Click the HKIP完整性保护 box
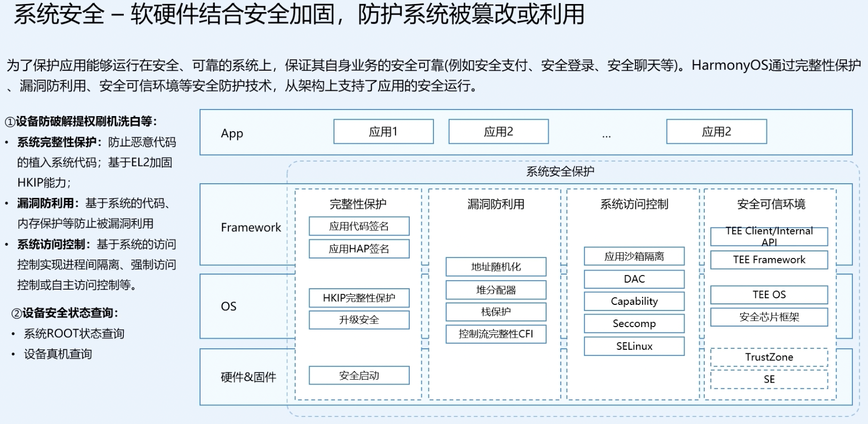Viewport: 868px width, 424px height. tap(359, 298)
